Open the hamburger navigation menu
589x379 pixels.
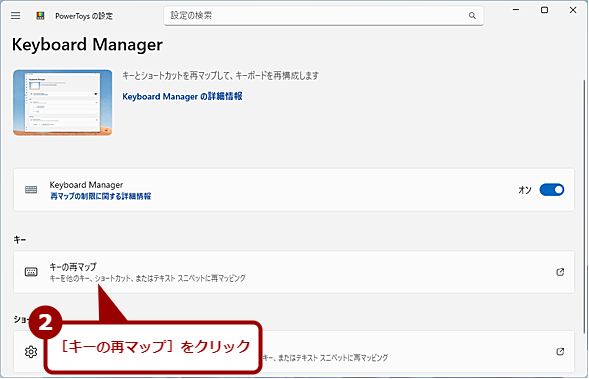point(15,15)
